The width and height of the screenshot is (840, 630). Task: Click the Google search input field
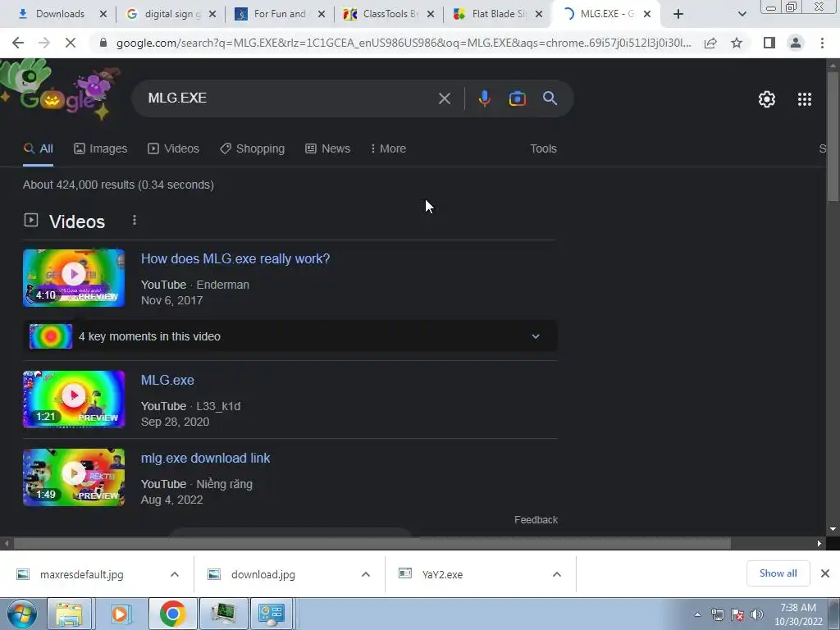(x=290, y=98)
